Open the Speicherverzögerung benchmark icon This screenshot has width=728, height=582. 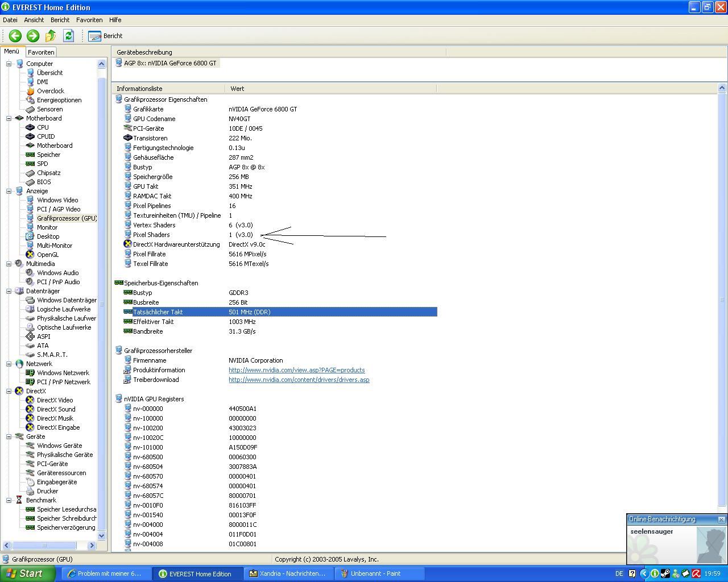(31, 527)
